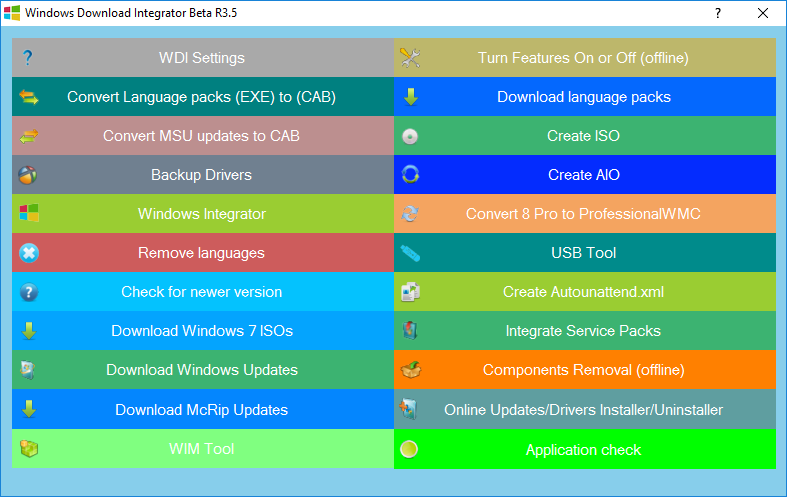Select Create ISO

[585, 136]
